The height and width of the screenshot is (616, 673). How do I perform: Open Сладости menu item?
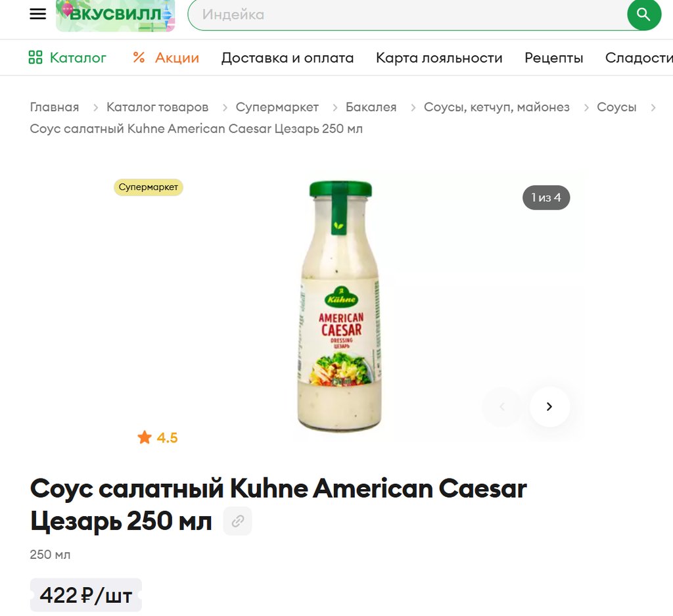point(639,57)
